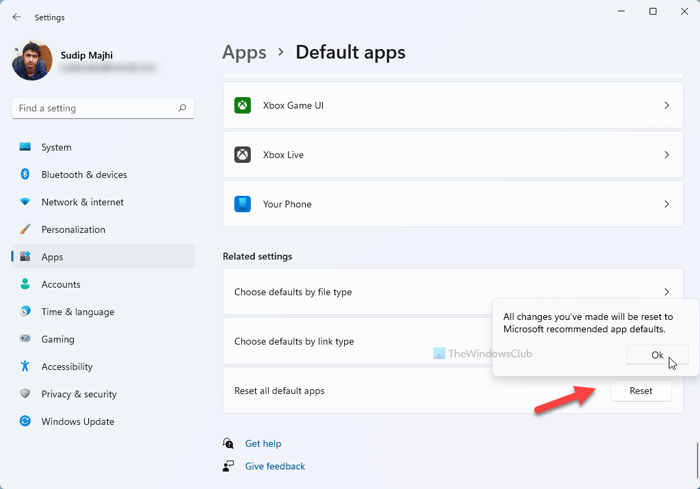This screenshot has width=700, height=489.
Task: Open Choose defaults by file type chevron
Action: click(667, 292)
